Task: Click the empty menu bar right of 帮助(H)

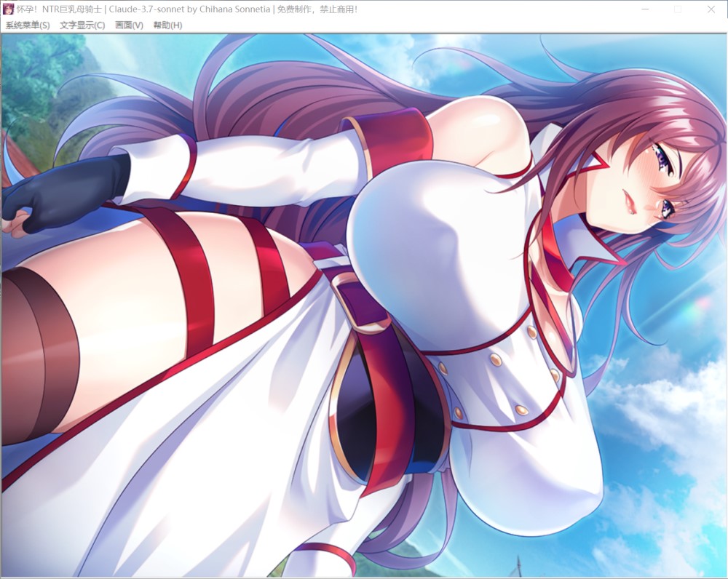Action: pyautogui.click(x=437, y=25)
